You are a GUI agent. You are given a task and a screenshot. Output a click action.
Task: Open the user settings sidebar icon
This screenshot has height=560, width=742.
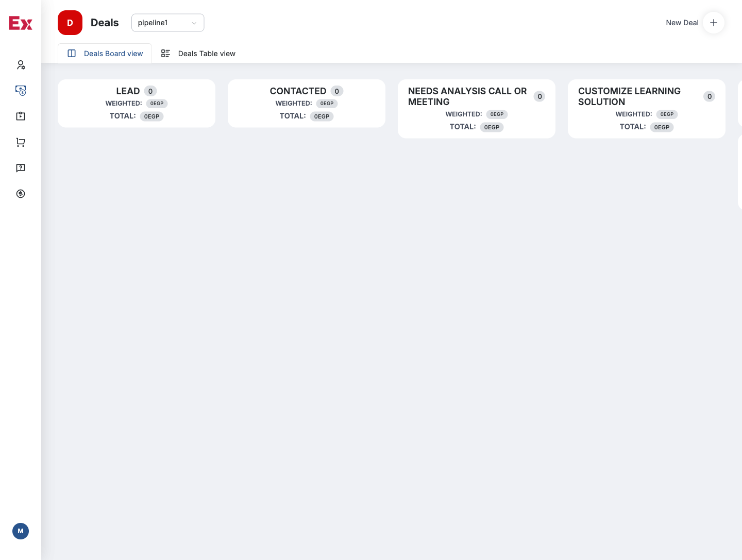(x=21, y=65)
